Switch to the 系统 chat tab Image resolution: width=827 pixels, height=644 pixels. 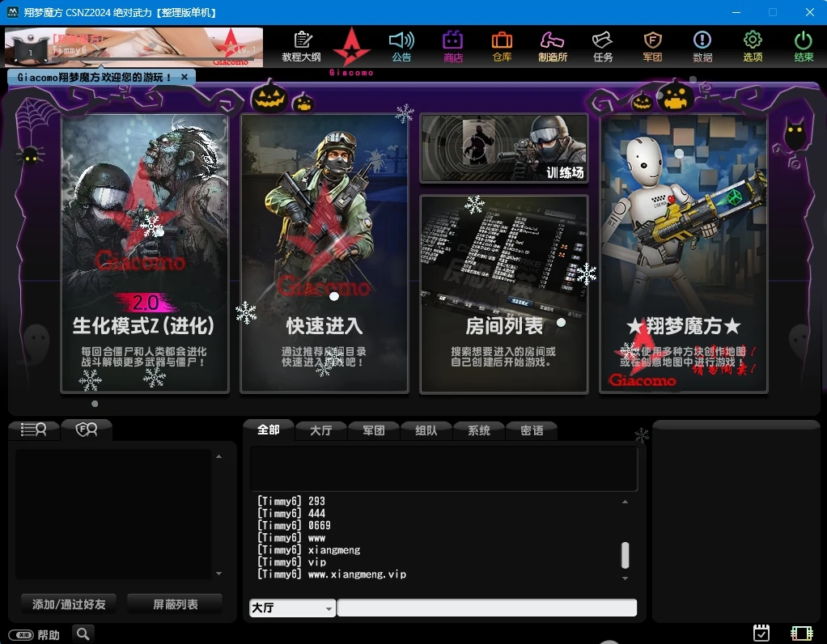(479, 430)
